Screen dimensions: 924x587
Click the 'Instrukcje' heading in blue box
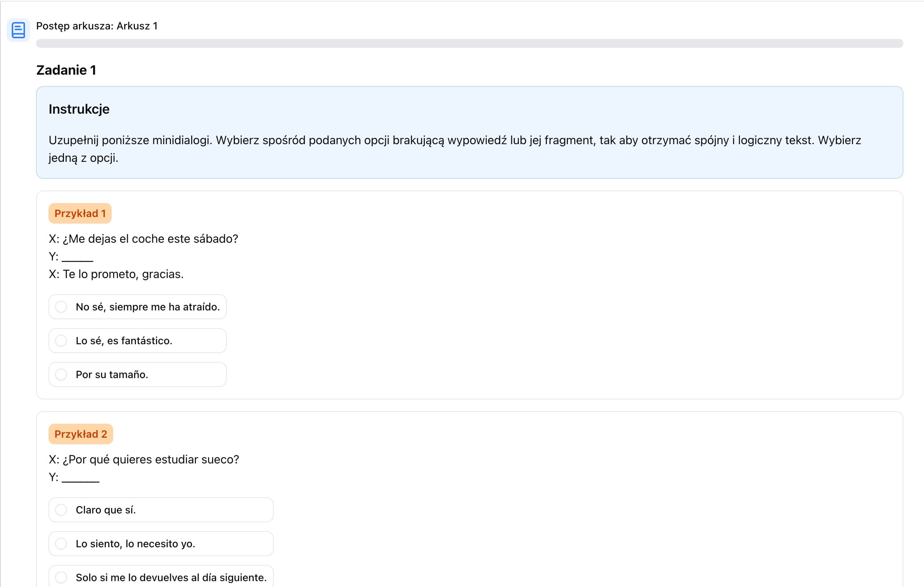[x=79, y=109]
